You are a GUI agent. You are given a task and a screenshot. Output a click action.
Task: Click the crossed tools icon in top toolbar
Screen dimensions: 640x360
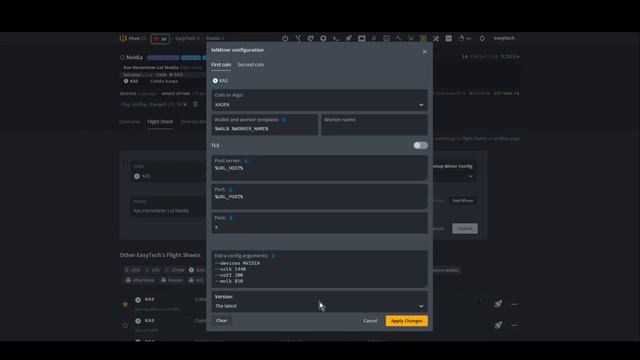[436, 38]
